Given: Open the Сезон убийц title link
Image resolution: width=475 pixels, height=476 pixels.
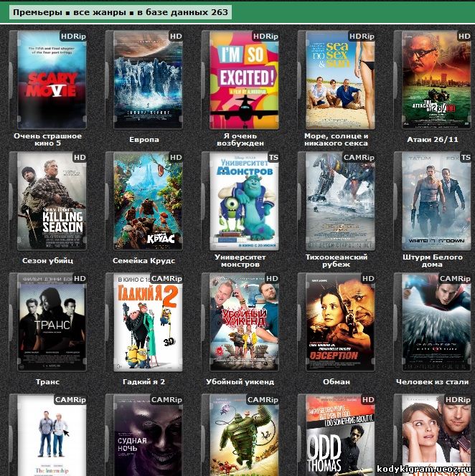Looking at the screenshot, I should tap(47, 260).
